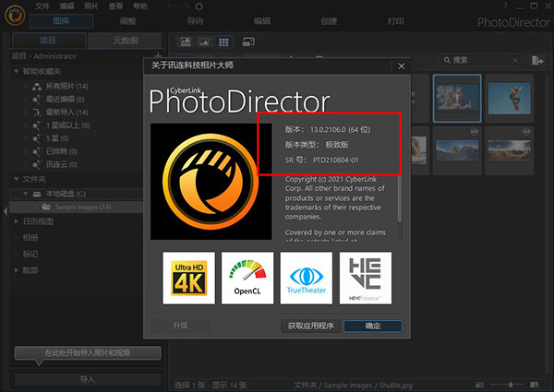Image resolution: width=554 pixels, height=392 pixels.
Task: Select 最近编辑 (0) collection
Action: point(65,99)
